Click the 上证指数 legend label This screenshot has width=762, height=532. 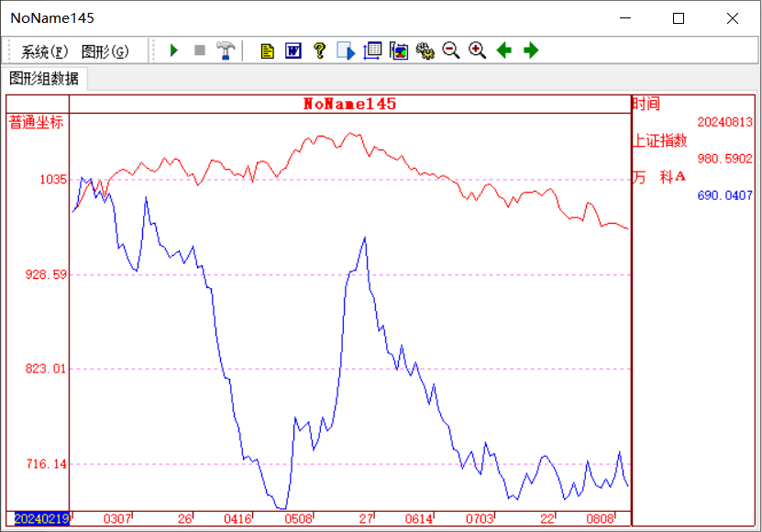(659, 140)
